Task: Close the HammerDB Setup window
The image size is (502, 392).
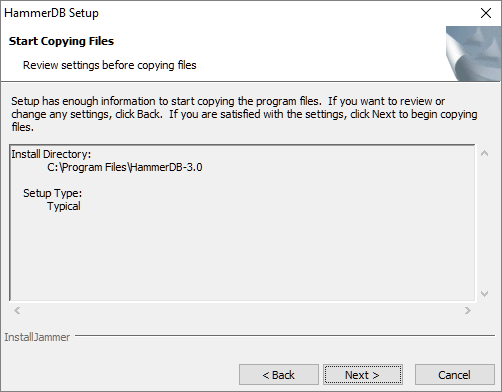Action: pos(486,13)
